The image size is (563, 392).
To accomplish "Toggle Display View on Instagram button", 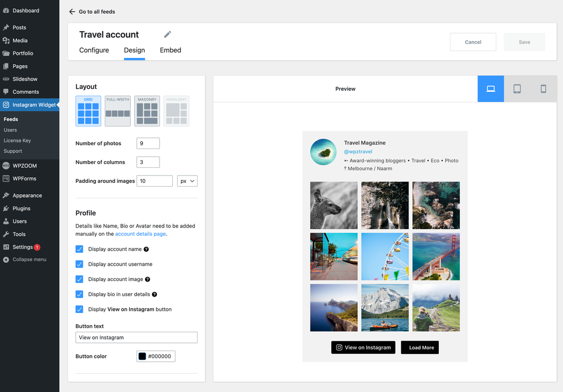I will pyautogui.click(x=79, y=309).
